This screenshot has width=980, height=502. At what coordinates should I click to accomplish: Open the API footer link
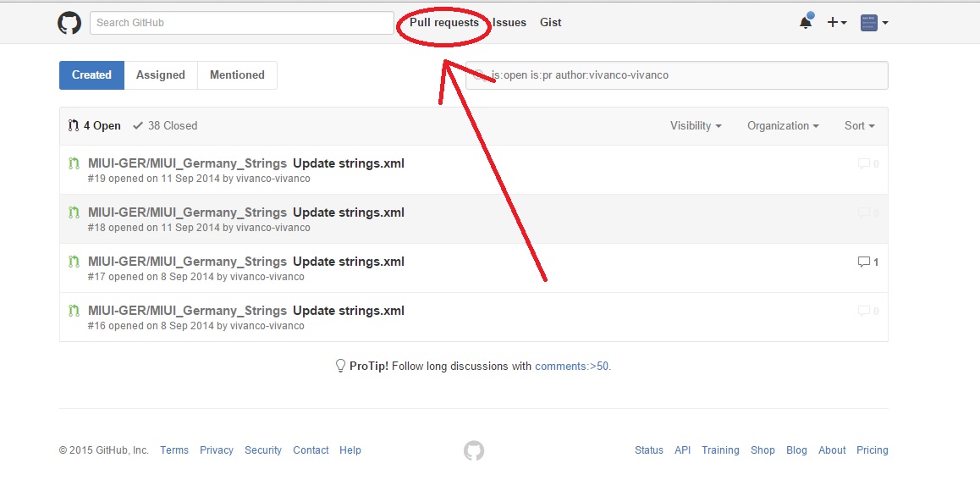(682, 450)
